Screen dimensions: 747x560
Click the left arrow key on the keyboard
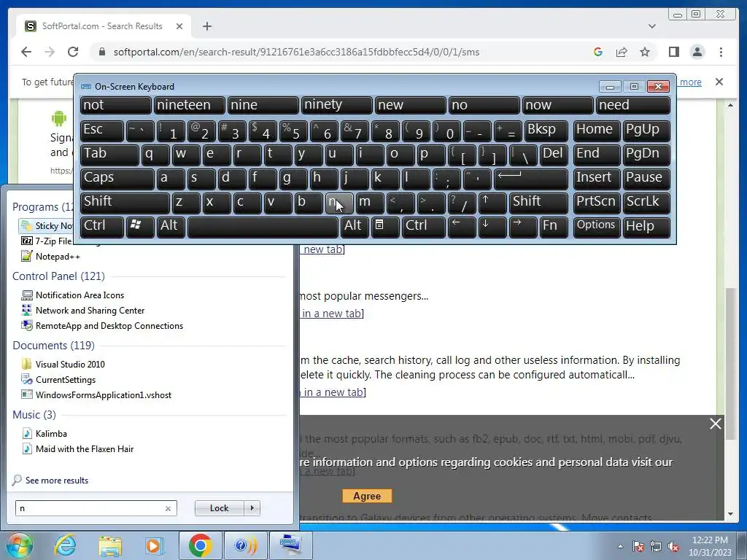pos(461,227)
